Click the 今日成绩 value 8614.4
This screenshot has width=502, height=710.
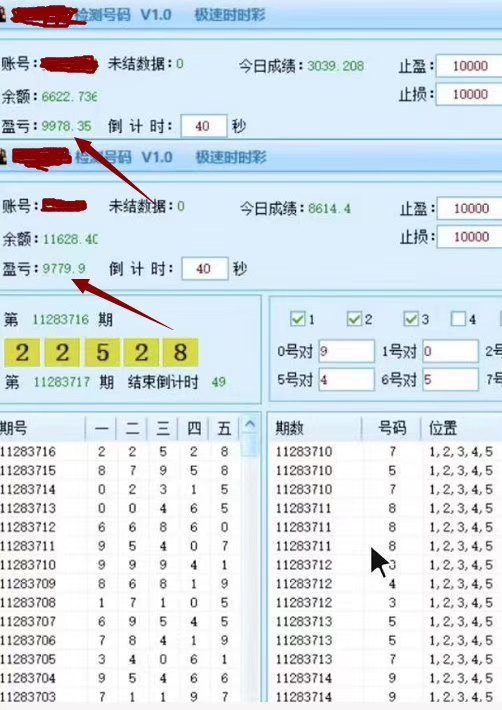(330, 209)
